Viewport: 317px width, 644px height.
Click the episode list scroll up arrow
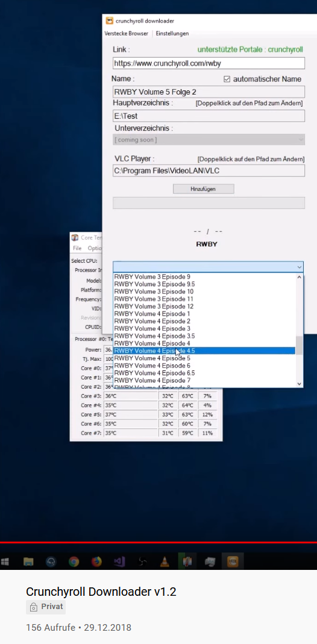click(300, 277)
